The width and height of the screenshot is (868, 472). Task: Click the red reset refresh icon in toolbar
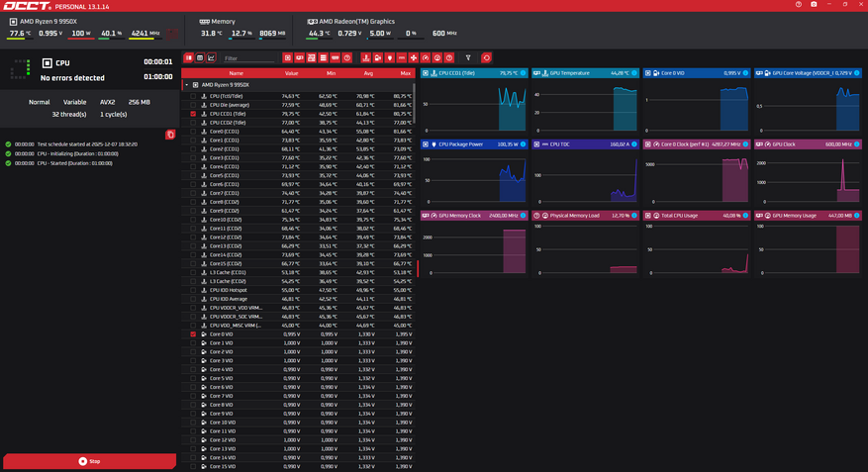[486, 58]
